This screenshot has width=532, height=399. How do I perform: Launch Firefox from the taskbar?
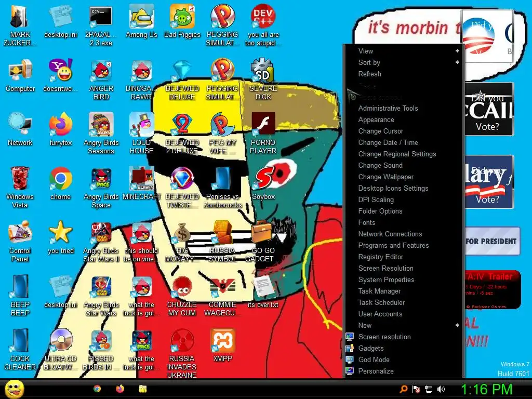pyautogui.click(x=120, y=389)
